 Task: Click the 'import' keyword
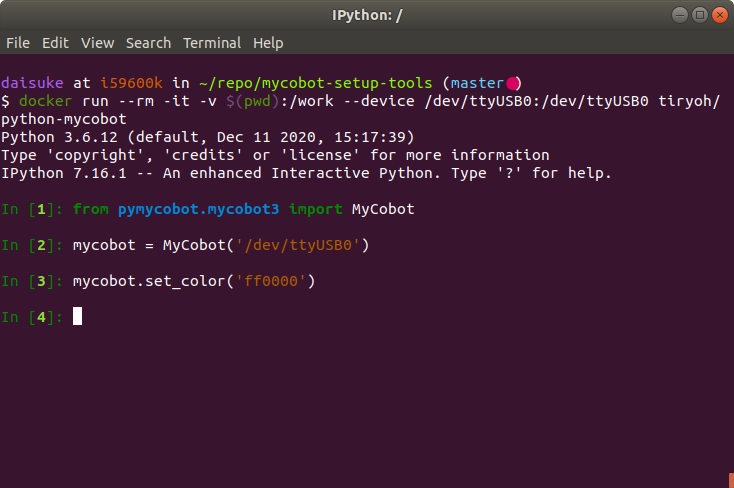coord(316,209)
